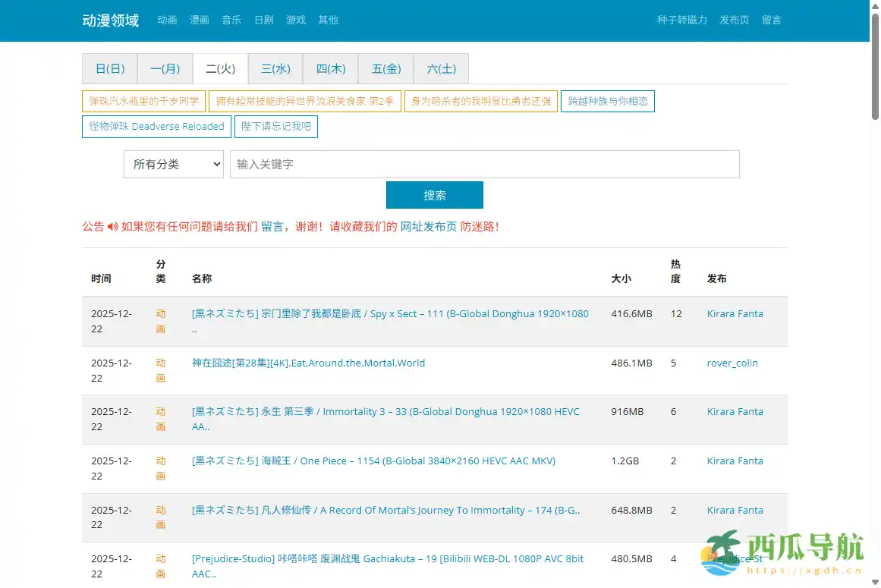Open the 发布页 link in navbar
Viewport: 881px width, 588px height.
[x=734, y=20]
